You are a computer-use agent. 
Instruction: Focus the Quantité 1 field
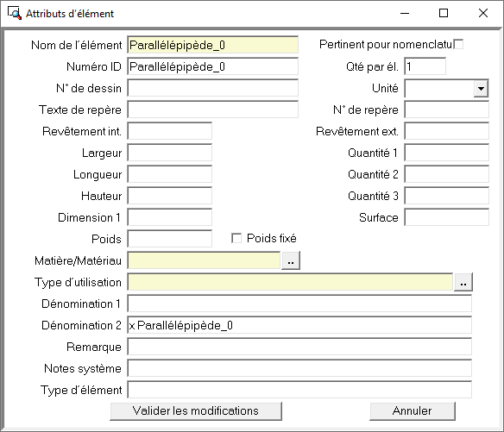click(x=446, y=153)
